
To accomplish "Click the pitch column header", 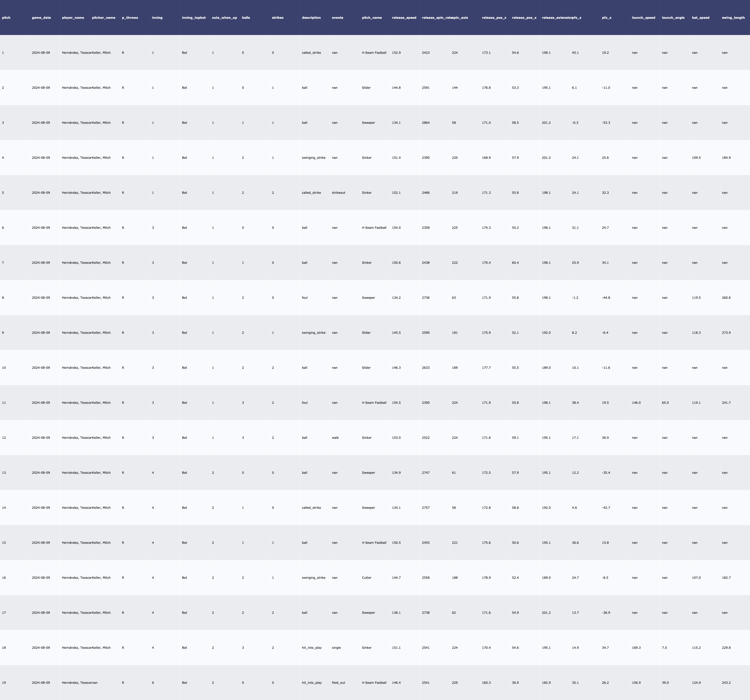I will (x=6, y=18).
